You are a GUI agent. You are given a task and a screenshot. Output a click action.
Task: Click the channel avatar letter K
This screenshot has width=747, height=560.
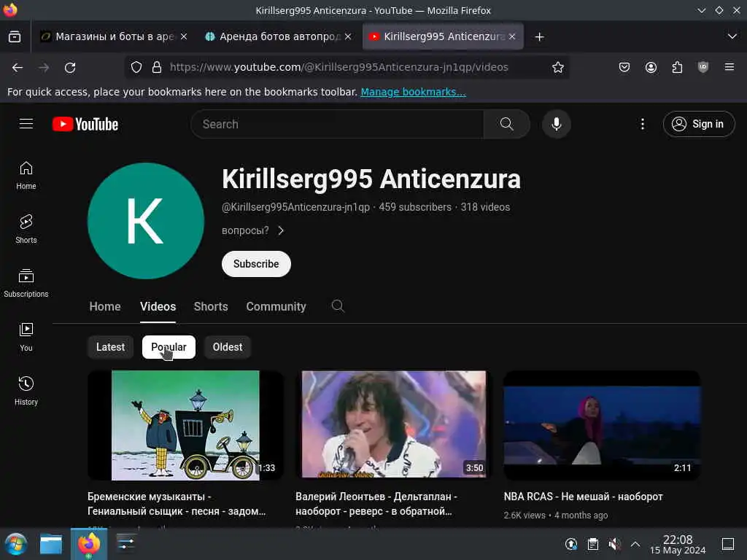coord(146,221)
